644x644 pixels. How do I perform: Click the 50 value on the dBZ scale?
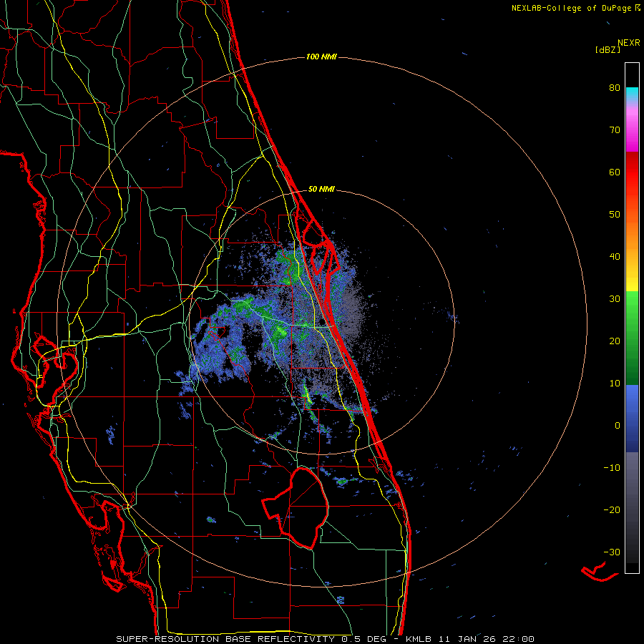coord(615,215)
